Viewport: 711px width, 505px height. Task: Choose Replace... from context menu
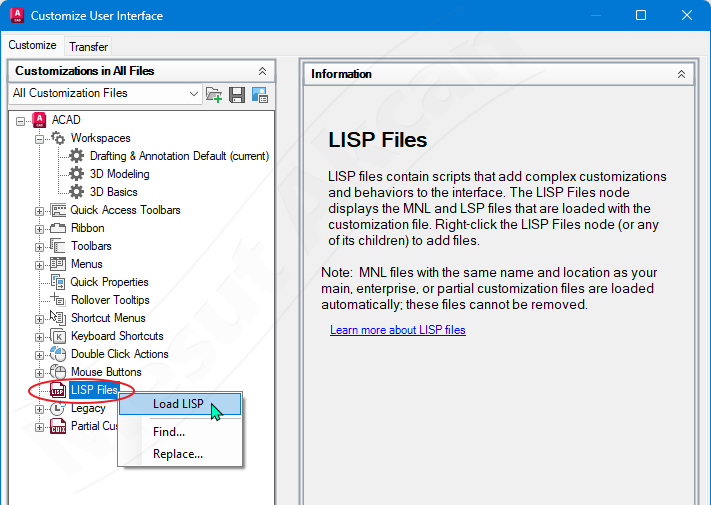pos(180,454)
